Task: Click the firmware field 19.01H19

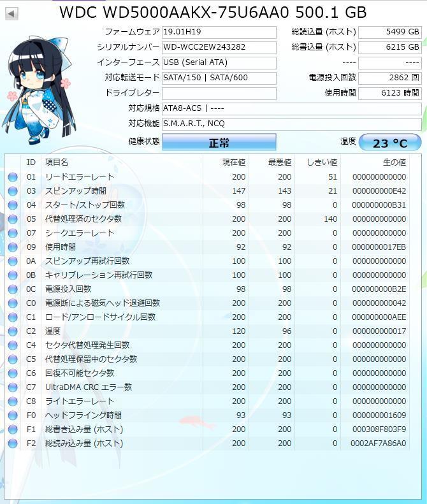Action: [x=219, y=32]
